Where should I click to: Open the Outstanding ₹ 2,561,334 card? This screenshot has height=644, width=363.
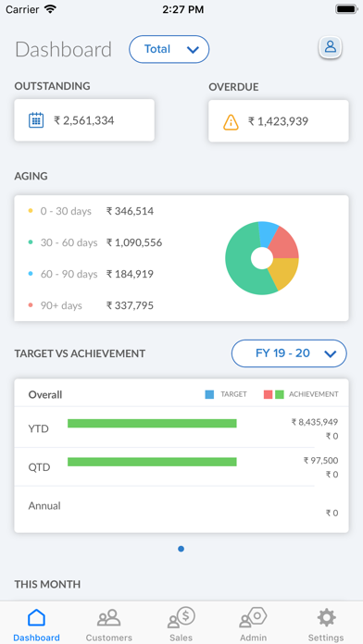pos(84,120)
